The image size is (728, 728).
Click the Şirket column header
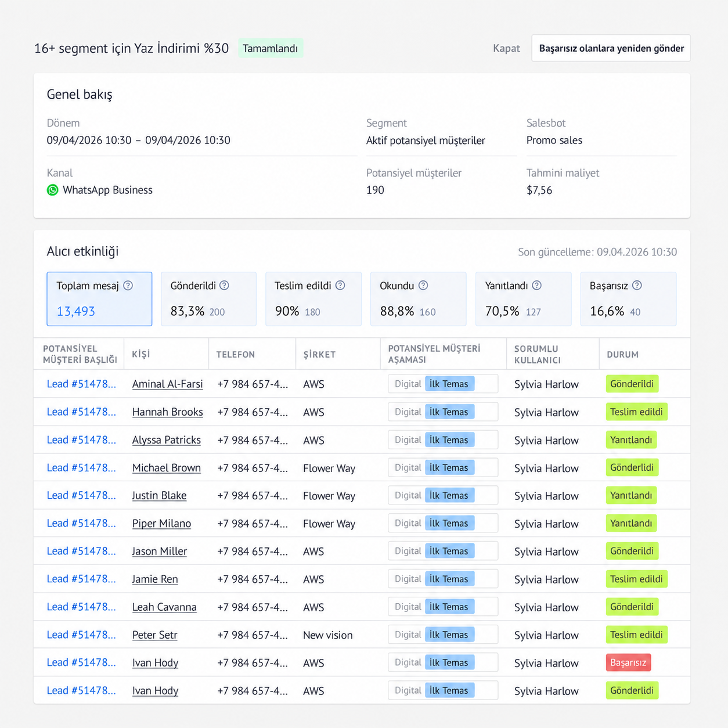(x=319, y=354)
